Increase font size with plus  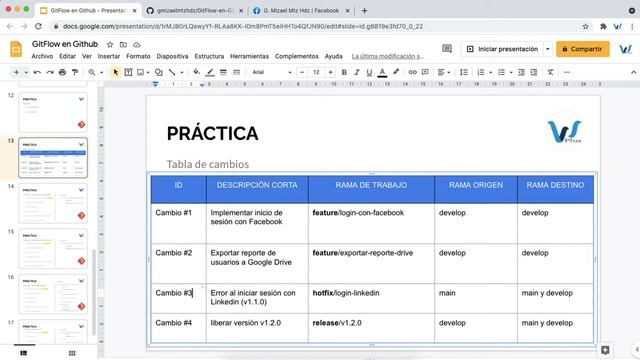(x=331, y=72)
